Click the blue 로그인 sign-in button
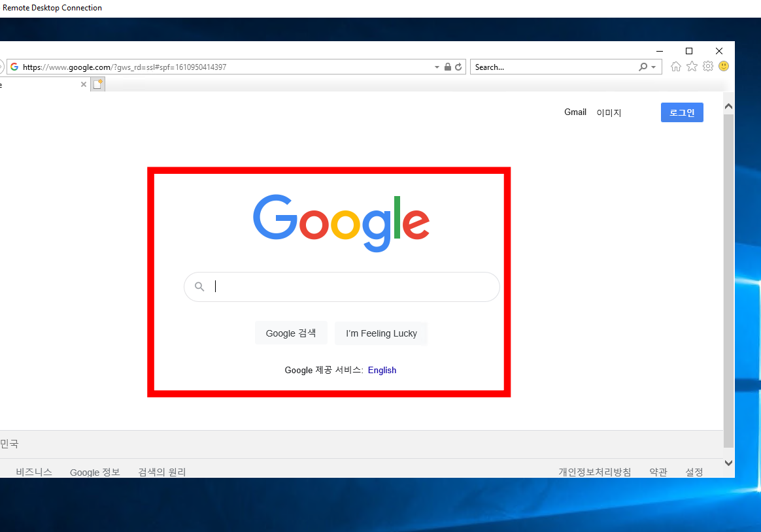Screen dimensions: 761x532 [682, 112]
